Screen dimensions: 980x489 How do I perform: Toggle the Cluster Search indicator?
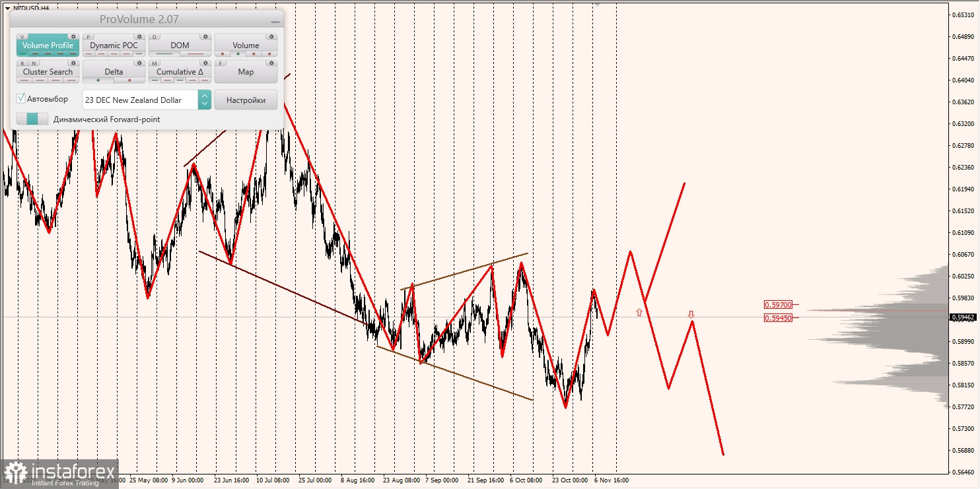point(48,71)
